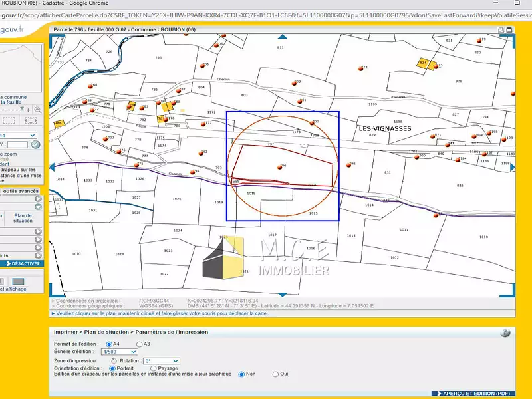Open the Échelle d'édition 1/500 dropdown
532x399 pixels.
(119, 352)
